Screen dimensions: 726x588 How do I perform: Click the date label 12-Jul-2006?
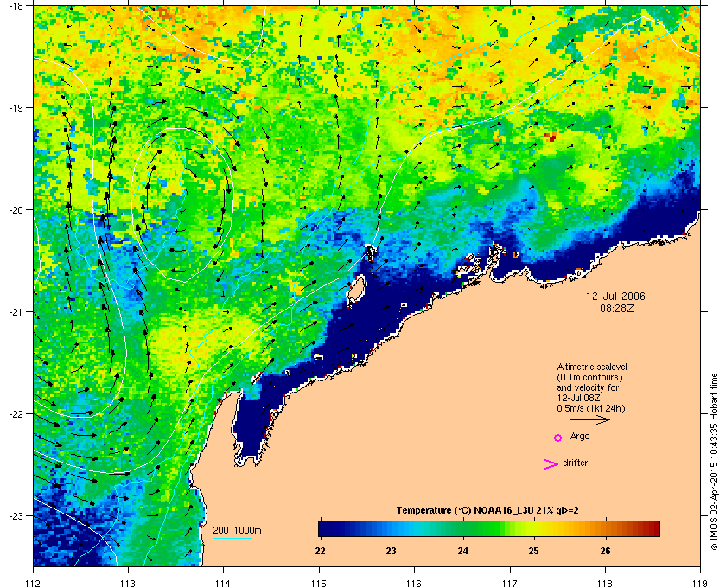(615, 296)
